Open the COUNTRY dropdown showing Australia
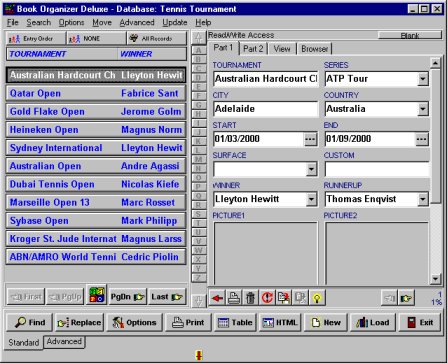Screen dimensions: 447x363 point(423,109)
